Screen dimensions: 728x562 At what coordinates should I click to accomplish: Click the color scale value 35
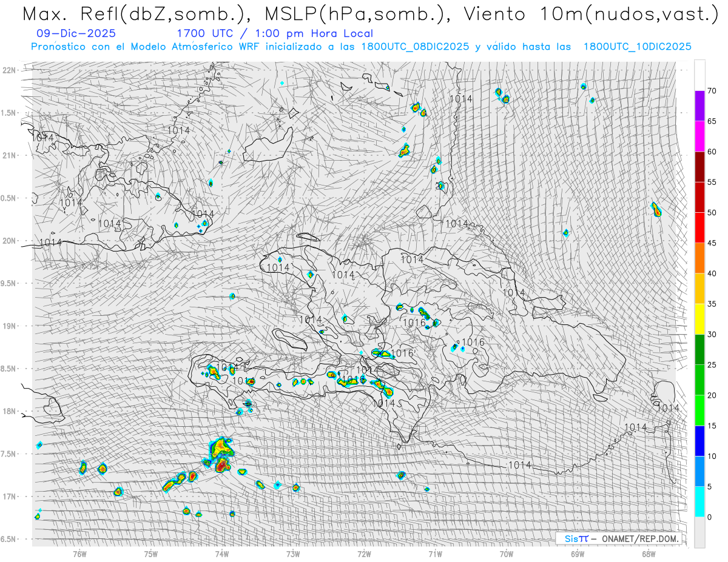pos(712,304)
